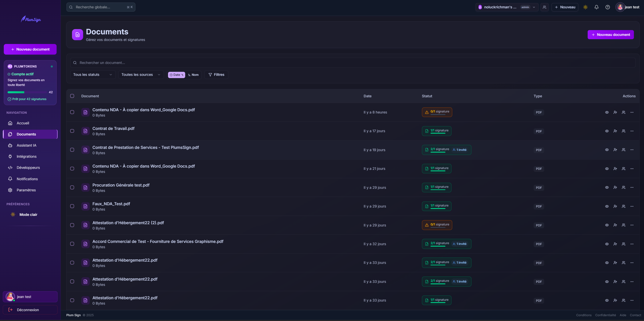Click file icon of Contrat de Prestation de Services

(x=85, y=150)
